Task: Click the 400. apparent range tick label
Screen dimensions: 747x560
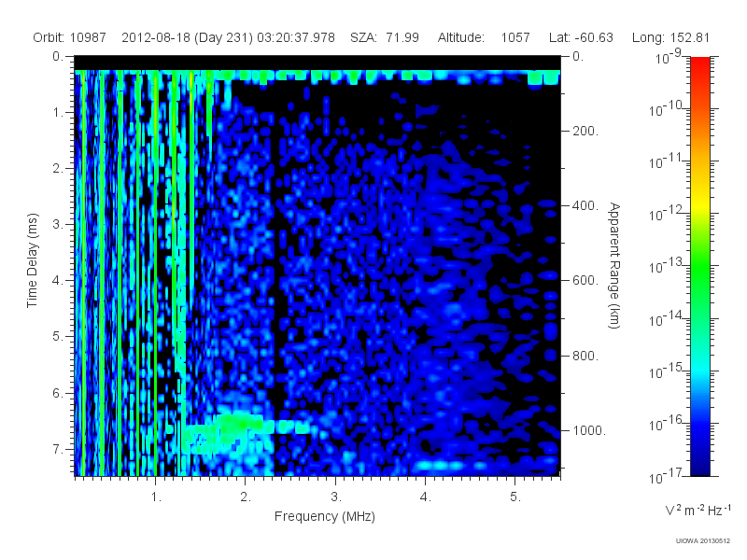Action: [585, 205]
